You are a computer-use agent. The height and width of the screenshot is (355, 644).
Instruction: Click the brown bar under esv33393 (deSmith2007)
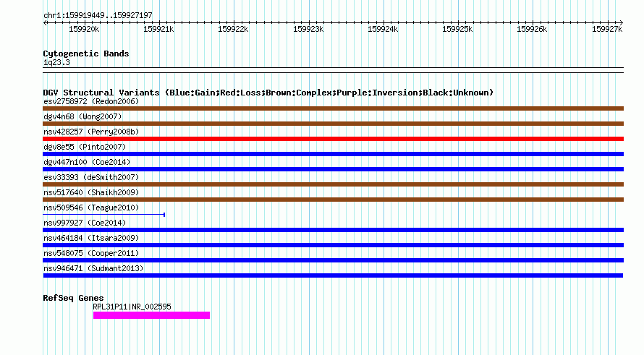(x=333, y=184)
